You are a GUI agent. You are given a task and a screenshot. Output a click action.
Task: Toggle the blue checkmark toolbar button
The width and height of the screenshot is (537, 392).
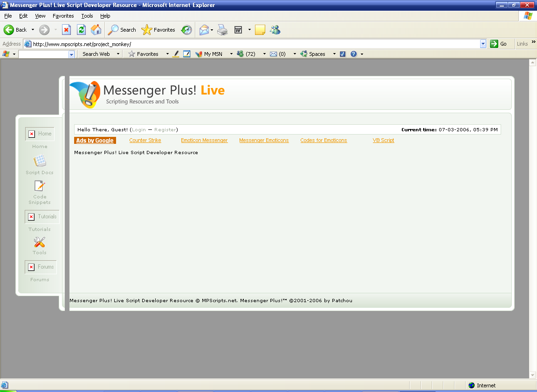(x=343, y=54)
